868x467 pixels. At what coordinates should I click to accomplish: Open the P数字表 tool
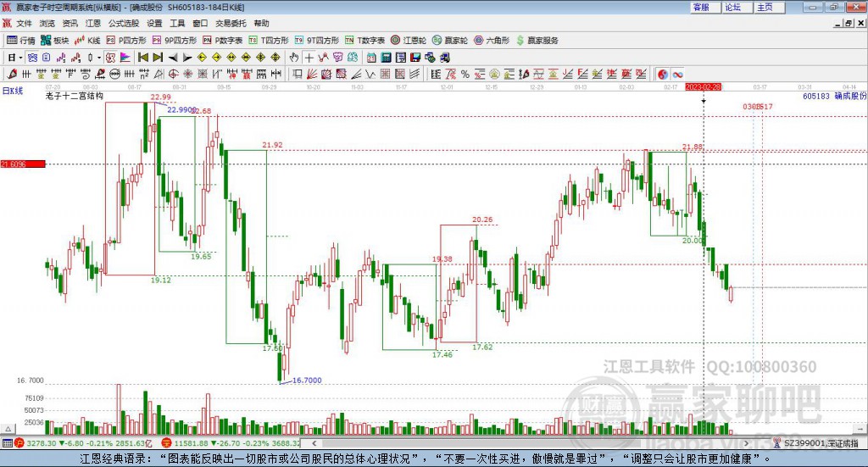click(x=223, y=41)
